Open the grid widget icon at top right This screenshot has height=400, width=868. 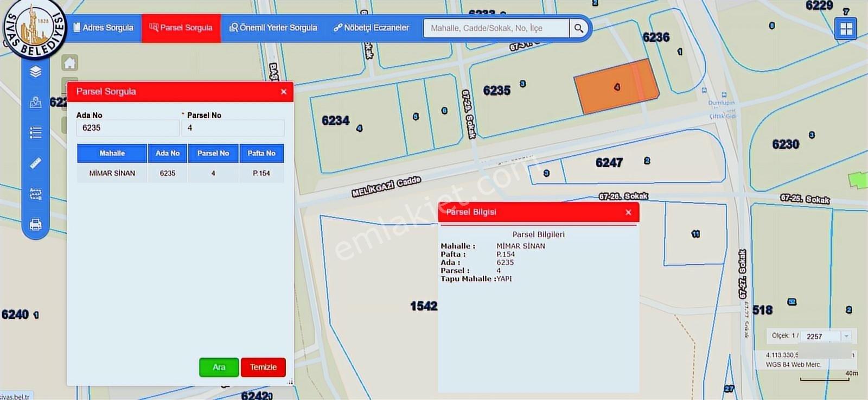click(846, 29)
